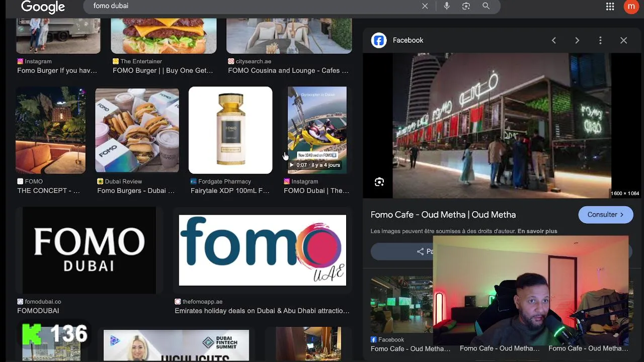The image size is (644, 362).
Task: Open fomo UAE colorful logo thumbnail
Action: pos(263,250)
